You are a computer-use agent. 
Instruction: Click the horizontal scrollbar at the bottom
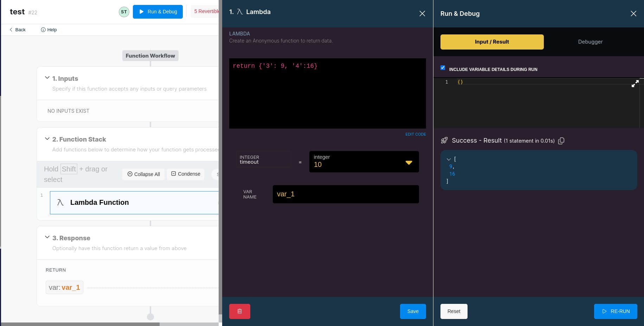[80, 324]
